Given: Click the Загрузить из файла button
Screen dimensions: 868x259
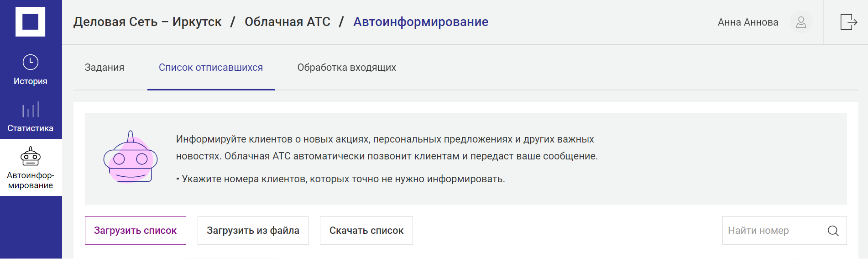Looking at the screenshot, I should pos(253,231).
